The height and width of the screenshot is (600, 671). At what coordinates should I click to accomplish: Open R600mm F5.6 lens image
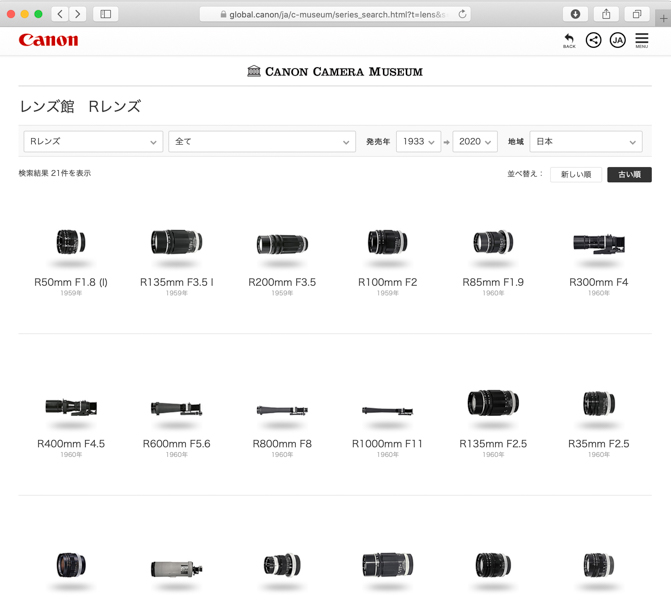pos(176,409)
